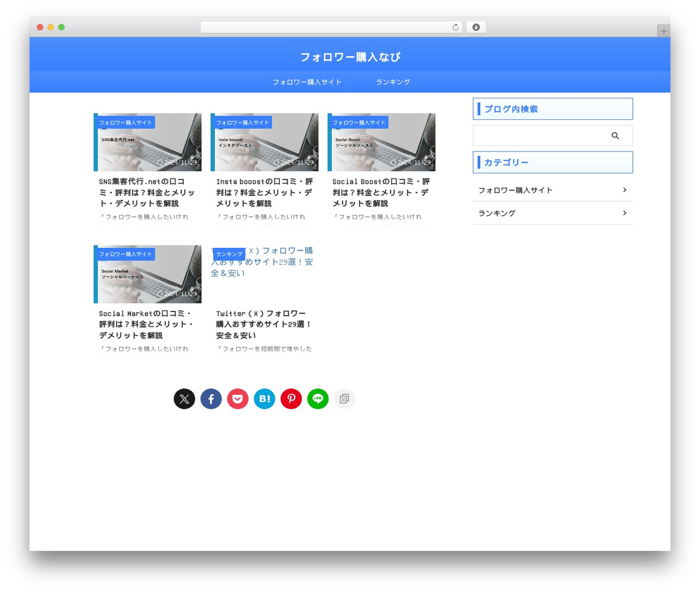Image resolution: width=700 pixels, height=593 pixels.
Task: Open the Social Boost review article title
Action: pos(381,193)
